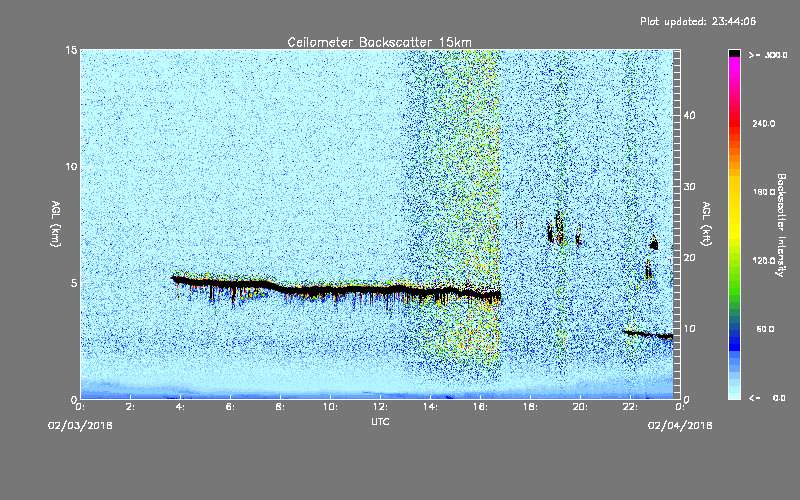Click the '4:' tick on the time axis
The width and height of the screenshot is (800, 500).
click(x=180, y=407)
